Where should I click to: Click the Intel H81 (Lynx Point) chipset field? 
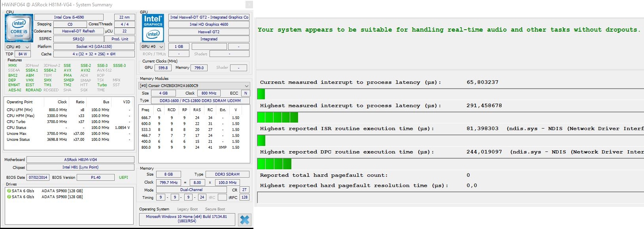pyautogui.click(x=81, y=167)
